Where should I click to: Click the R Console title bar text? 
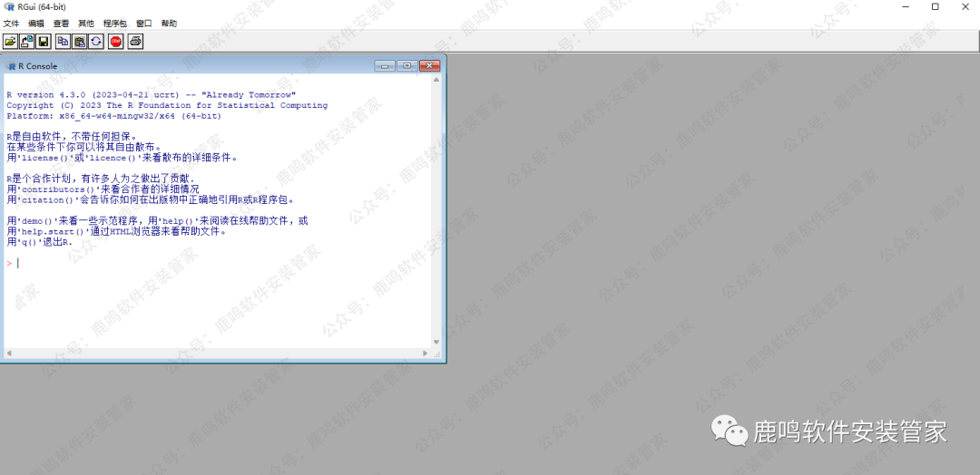[37, 66]
